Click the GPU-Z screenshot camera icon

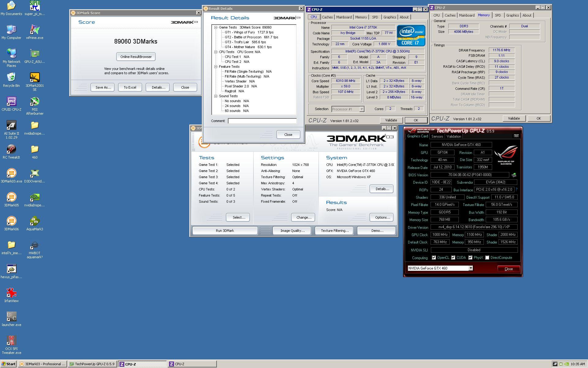click(516, 136)
